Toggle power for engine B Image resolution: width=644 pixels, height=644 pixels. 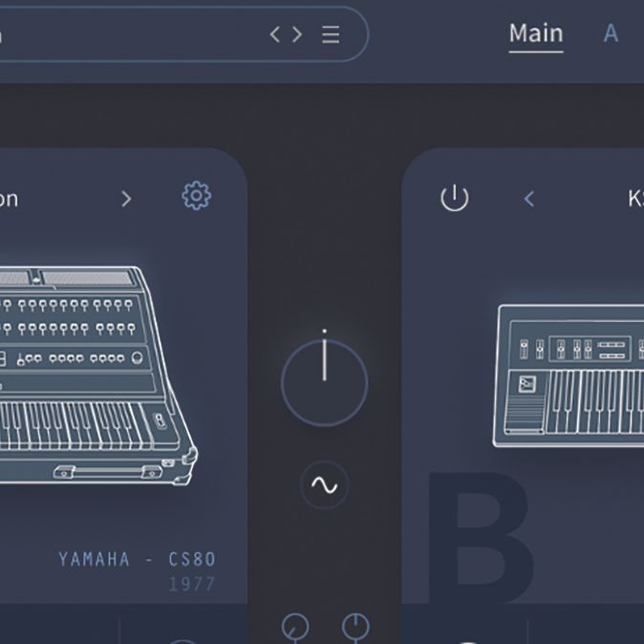click(454, 198)
